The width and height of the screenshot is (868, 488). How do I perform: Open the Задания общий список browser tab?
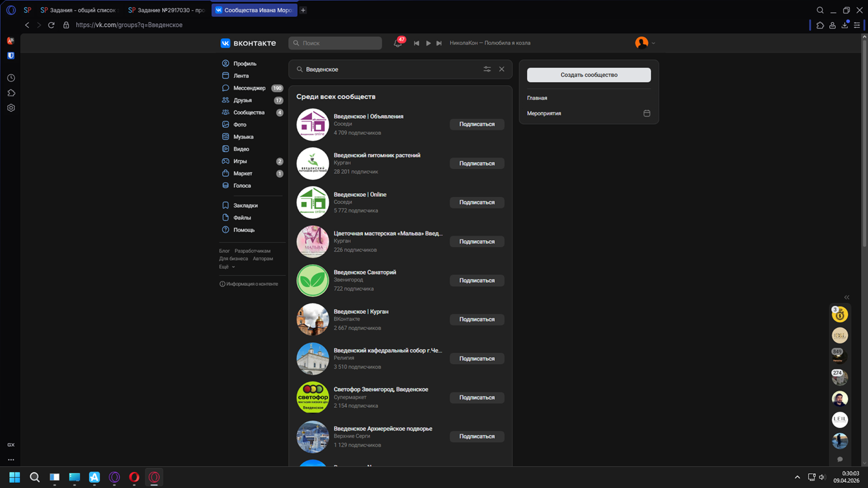point(79,10)
